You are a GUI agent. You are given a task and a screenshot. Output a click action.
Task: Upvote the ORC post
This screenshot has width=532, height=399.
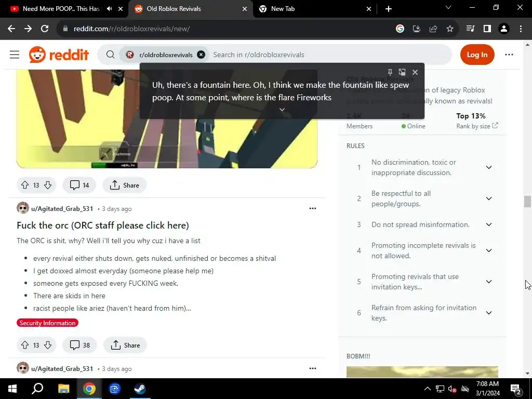click(25, 345)
